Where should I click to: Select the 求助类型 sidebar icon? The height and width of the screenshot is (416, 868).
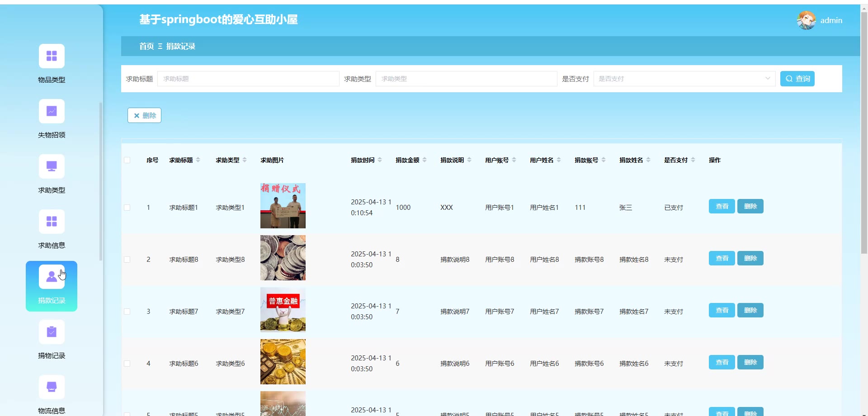(52, 166)
